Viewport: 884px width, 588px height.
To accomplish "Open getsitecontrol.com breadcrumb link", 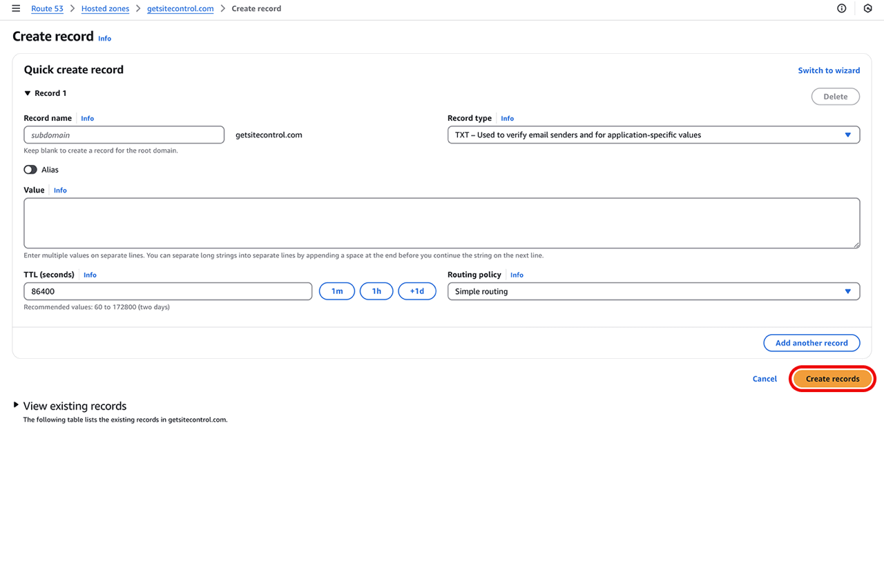I will click(180, 9).
